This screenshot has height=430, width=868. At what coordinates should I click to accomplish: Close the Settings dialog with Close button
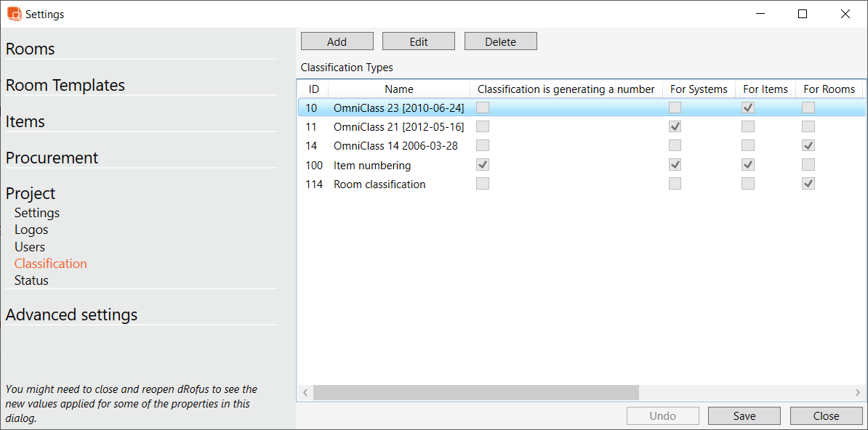tap(827, 416)
